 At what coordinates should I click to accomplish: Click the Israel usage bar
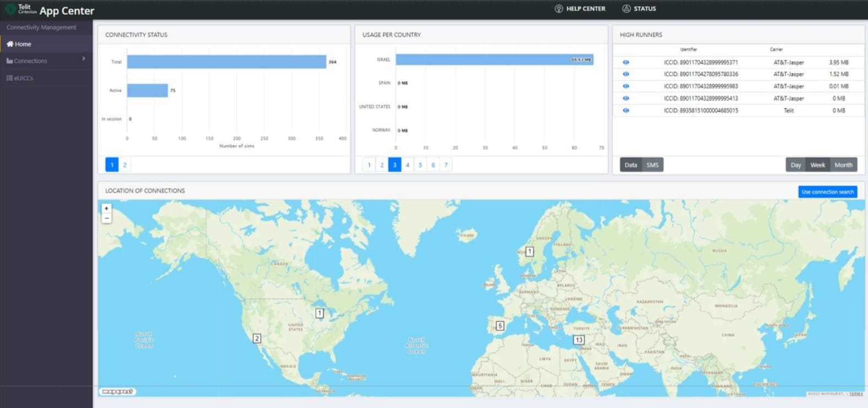pyautogui.click(x=494, y=59)
